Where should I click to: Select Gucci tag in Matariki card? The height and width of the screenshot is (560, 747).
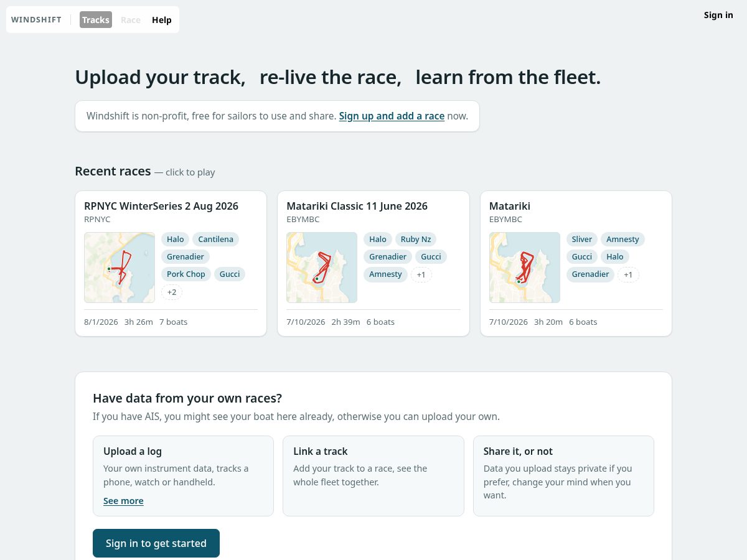tap(582, 257)
